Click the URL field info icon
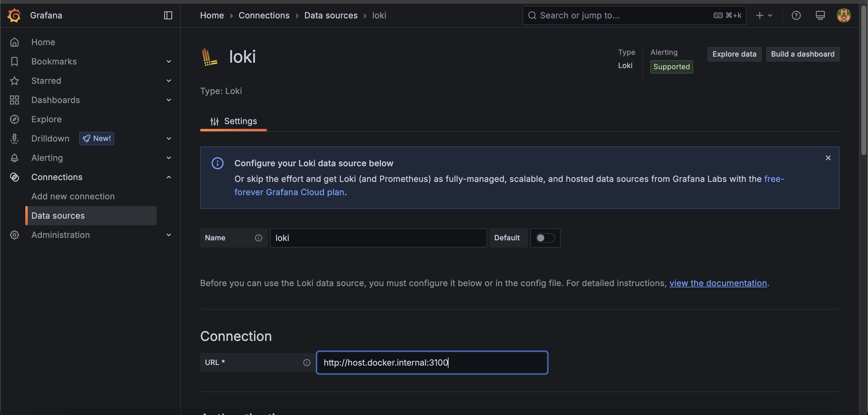 (x=306, y=363)
